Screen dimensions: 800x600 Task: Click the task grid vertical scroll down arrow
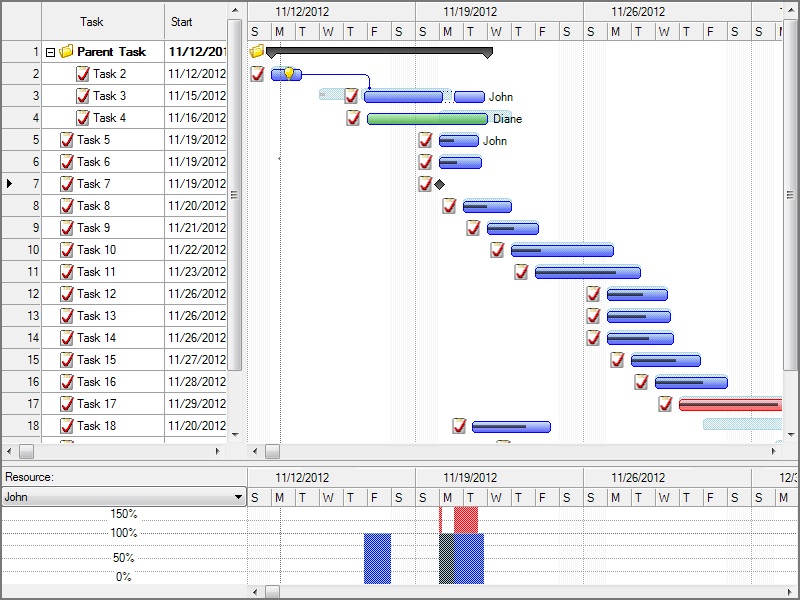(235, 435)
